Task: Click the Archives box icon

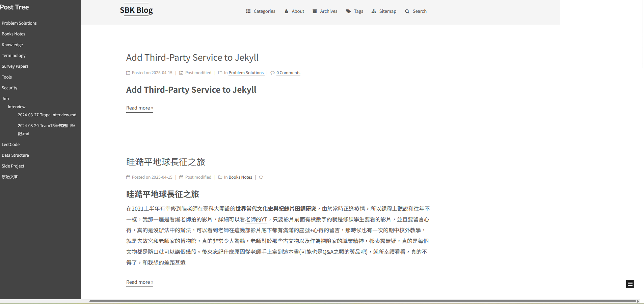Action: coord(315,11)
